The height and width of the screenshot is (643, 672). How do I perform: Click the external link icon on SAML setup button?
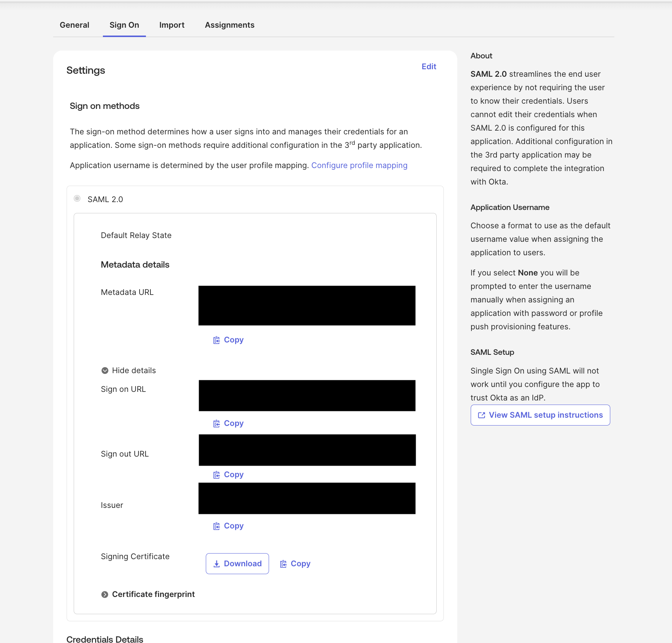point(481,415)
